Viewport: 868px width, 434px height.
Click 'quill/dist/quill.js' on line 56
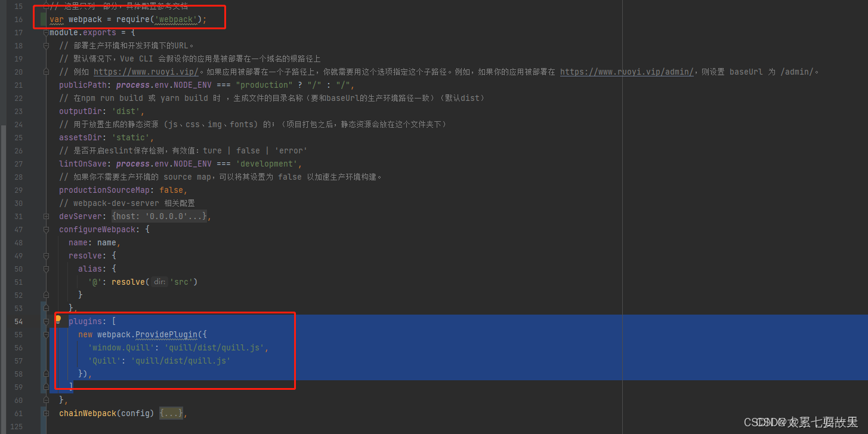[x=214, y=347]
